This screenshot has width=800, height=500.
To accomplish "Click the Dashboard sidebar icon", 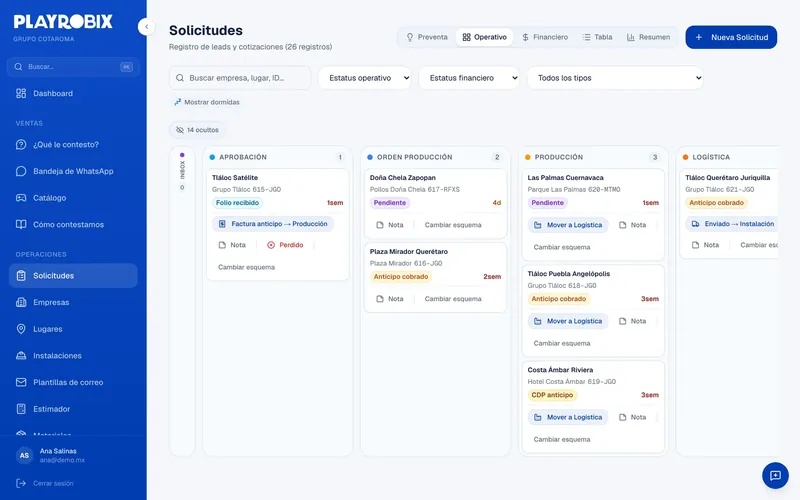I will 21,93.
